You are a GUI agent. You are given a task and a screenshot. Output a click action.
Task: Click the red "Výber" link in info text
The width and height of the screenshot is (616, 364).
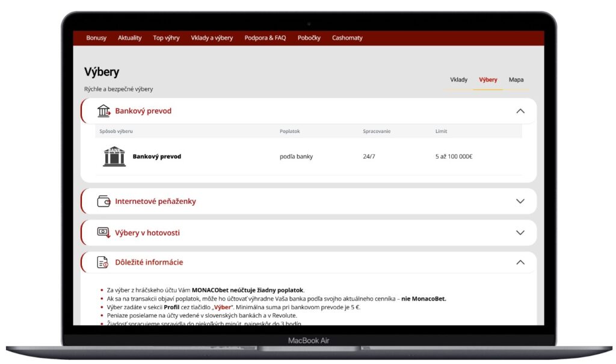pyautogui.click(x=223, y=307)
